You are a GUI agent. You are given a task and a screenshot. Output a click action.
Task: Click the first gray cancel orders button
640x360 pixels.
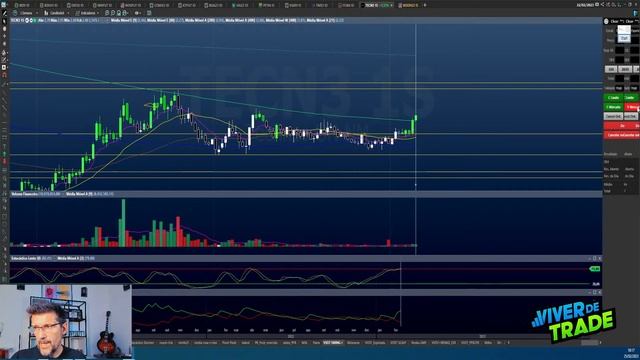613,116
